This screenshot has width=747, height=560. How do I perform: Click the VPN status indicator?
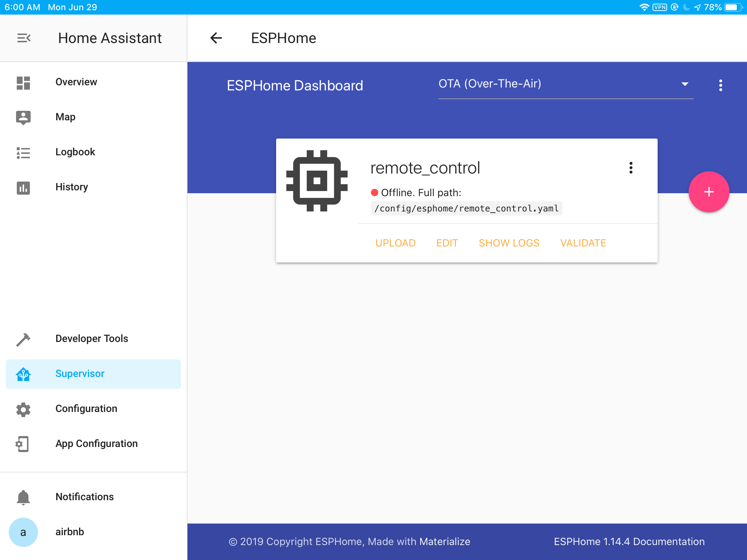click(x=660, y=7)
